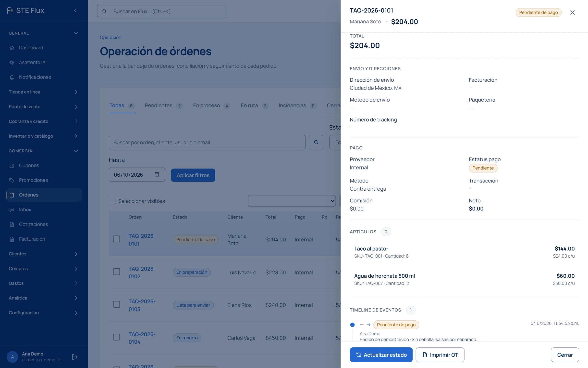Expand Inventario y catálogo menu
588x368 pixels.
point(44,136)
